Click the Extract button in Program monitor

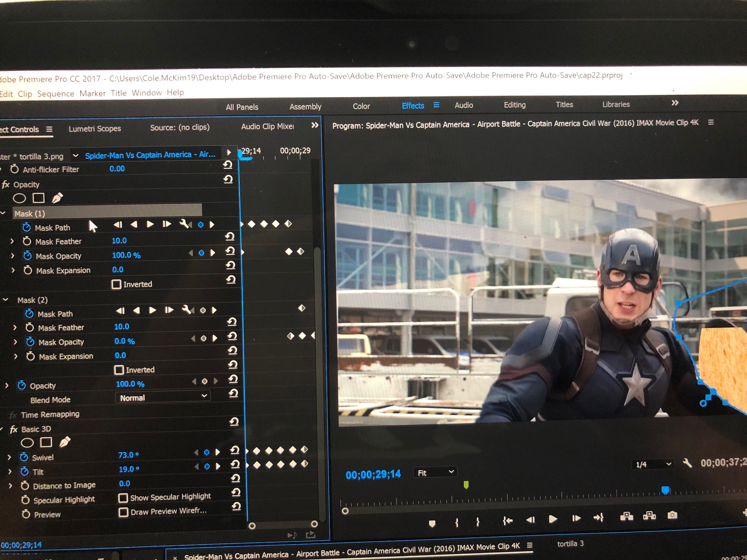(650, 516)
